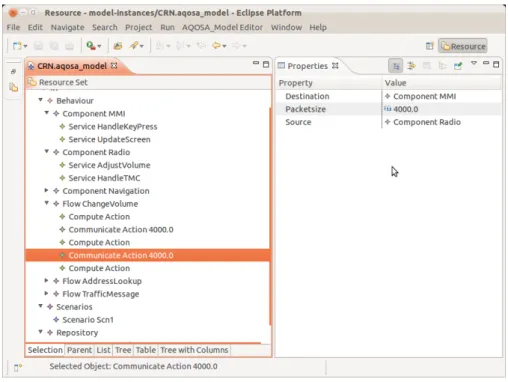Click the model tree vertical scrollbar
The image size is (508, 382).
(x=270, y=217)
